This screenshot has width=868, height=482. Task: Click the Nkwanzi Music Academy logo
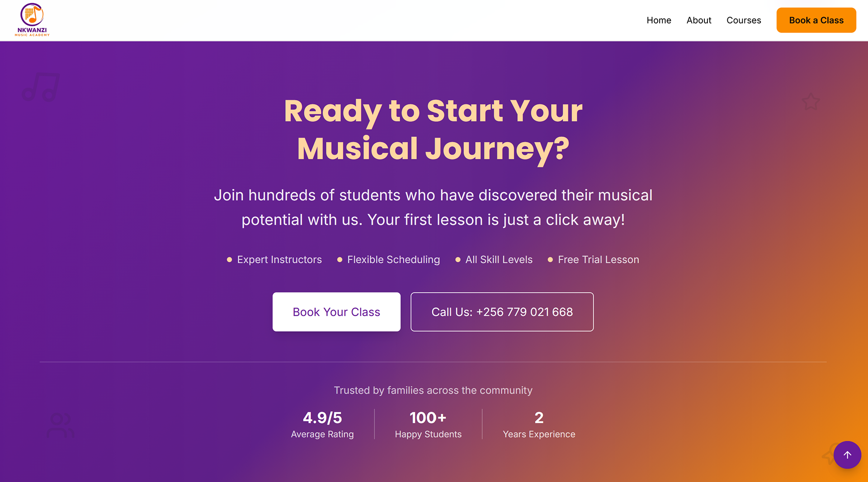point(32,20)
